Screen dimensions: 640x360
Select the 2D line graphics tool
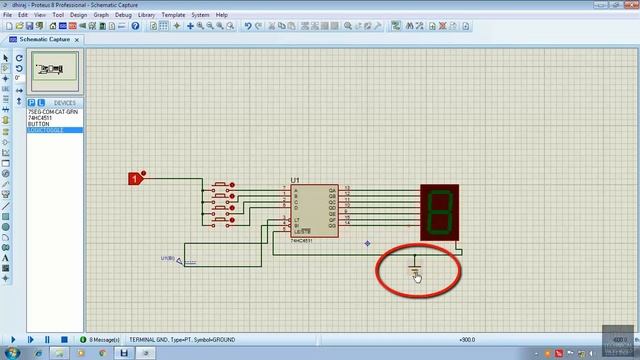(6, 206)
